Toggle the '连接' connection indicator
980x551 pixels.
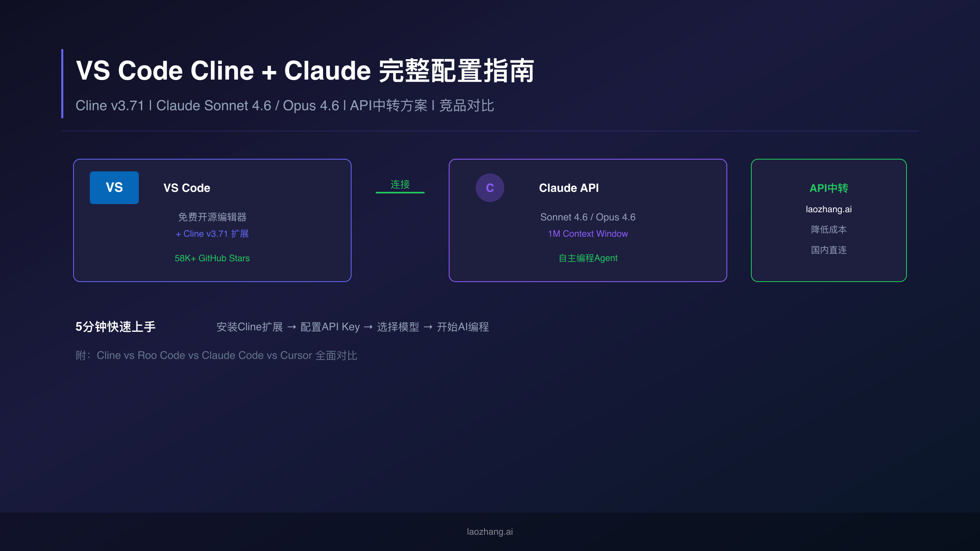pyautogui.click(x=401, y=184)
